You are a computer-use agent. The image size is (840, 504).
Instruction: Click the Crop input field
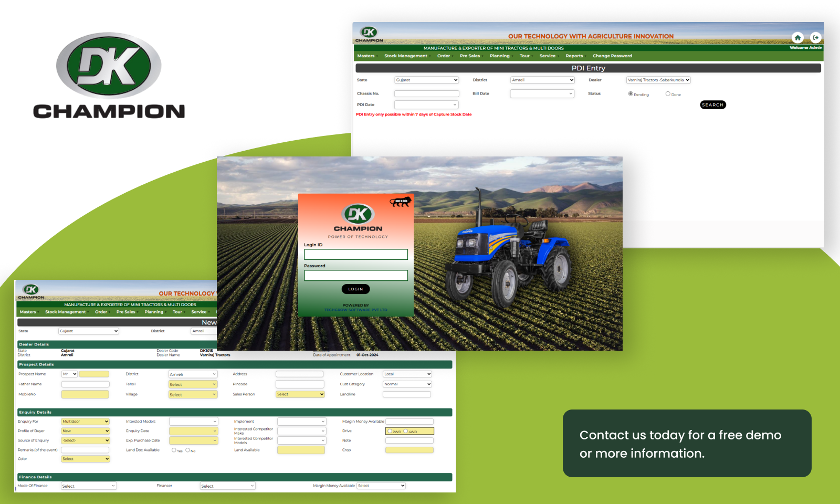click(x=409, y=450)
